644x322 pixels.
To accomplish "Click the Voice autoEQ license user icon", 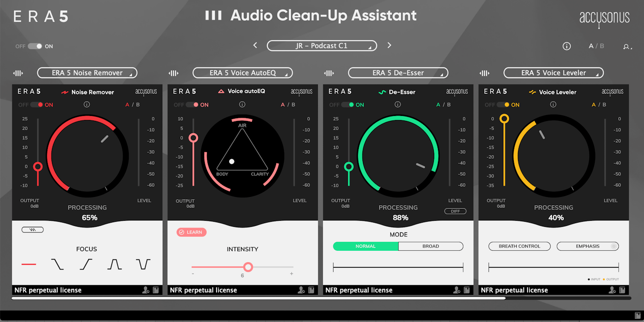I will (301, 290).
